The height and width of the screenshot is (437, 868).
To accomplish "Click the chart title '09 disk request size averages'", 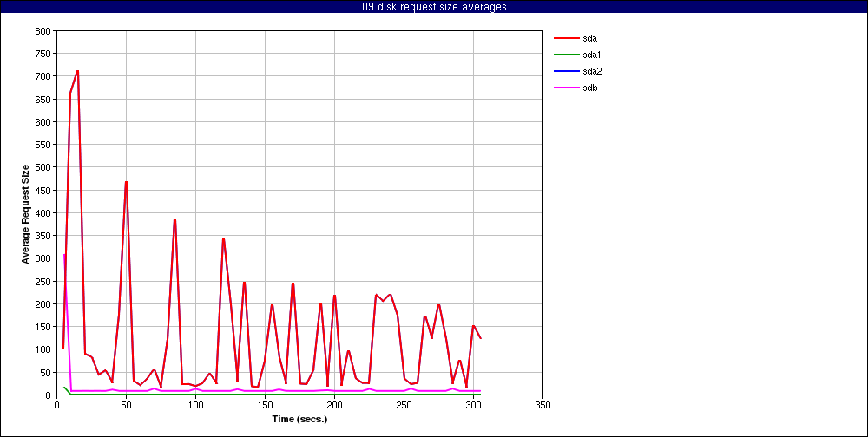I will [x=434, y=7].
